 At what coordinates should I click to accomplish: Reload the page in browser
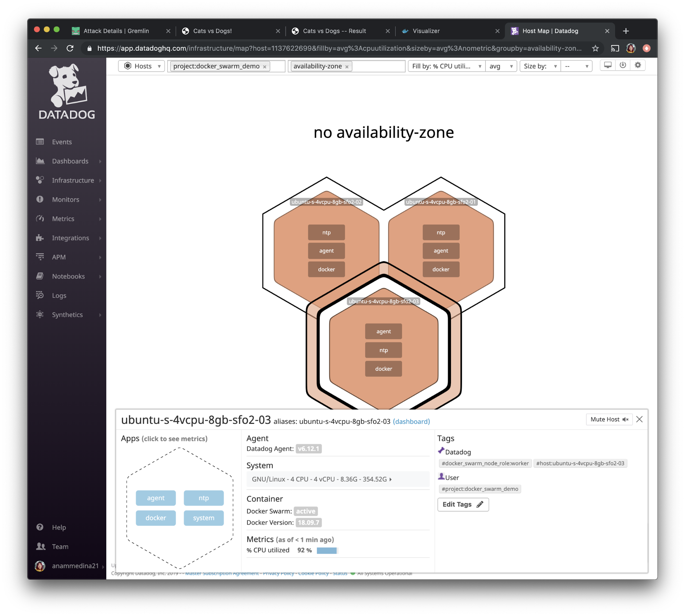point(70,48)
